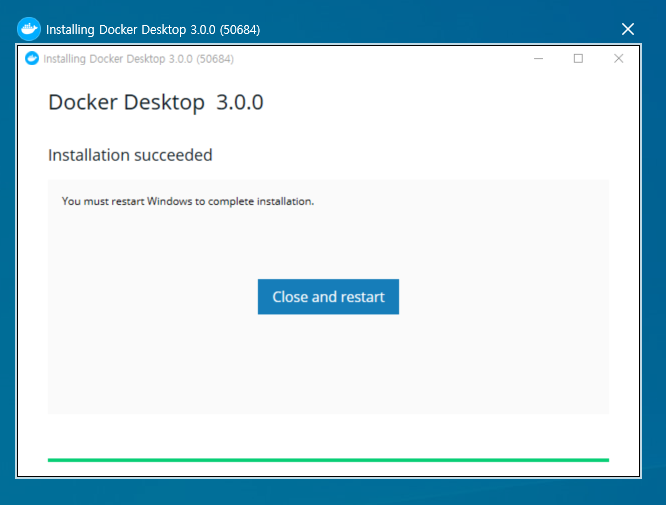Click the 'Docker Desktop 3.0.0' heading
Screen dimensions: 666x505
click(156, 102)
